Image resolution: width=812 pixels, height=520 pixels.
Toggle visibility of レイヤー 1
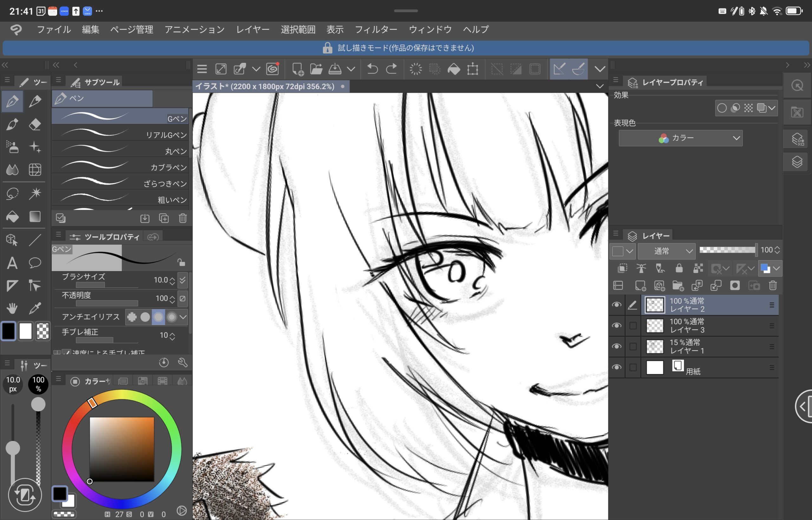tap(617, 346)
